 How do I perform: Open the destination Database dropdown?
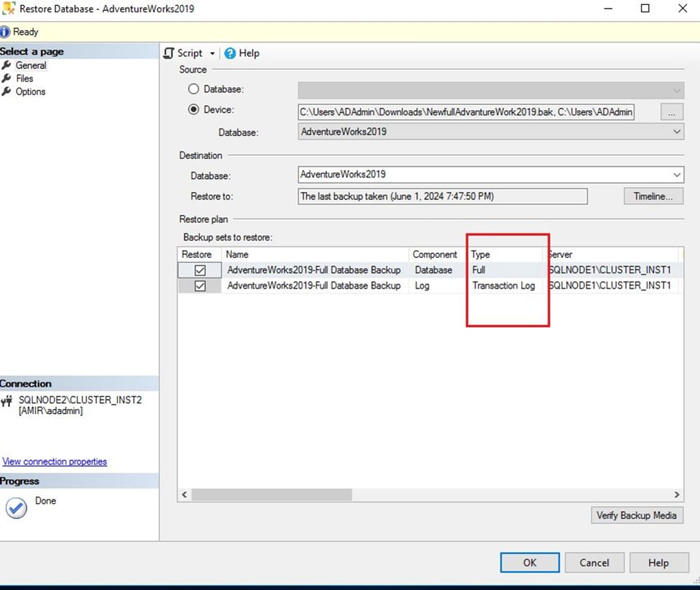676,174
